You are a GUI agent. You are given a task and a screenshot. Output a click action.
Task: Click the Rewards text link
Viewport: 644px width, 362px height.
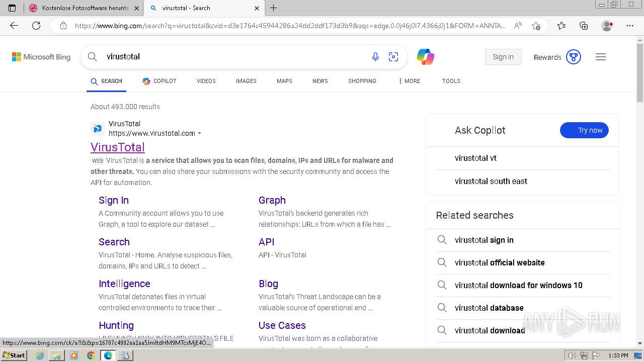pos(547,57)
